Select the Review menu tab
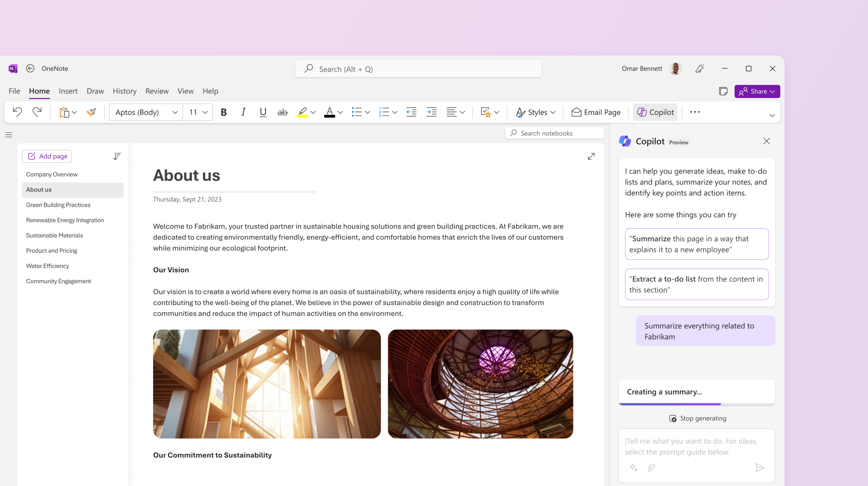This screenshot has height=486, width=868. pyautogui.click(x=157, y=91)
